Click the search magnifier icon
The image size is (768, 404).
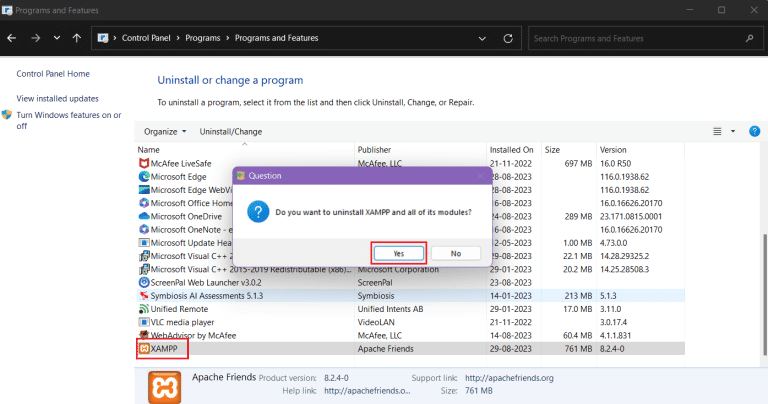coord(750,38)
